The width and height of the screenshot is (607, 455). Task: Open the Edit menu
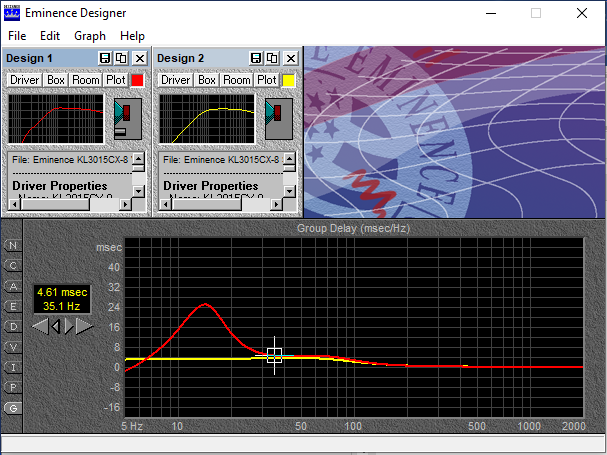(50, 36)
